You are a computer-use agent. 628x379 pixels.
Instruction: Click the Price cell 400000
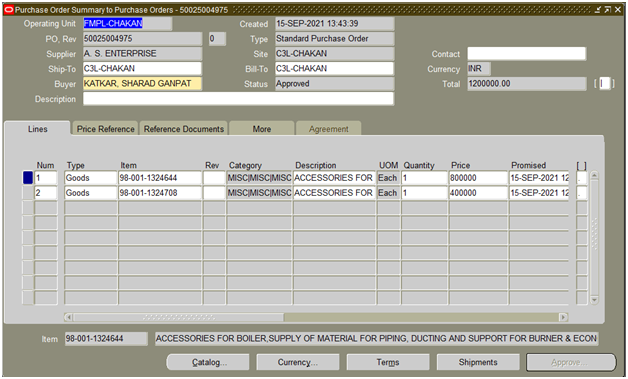478,193
